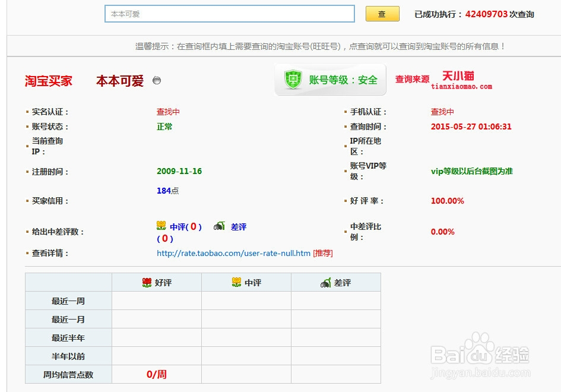
Task: Click the 账号等级：安全 badge
Action: tap(330, 80)
